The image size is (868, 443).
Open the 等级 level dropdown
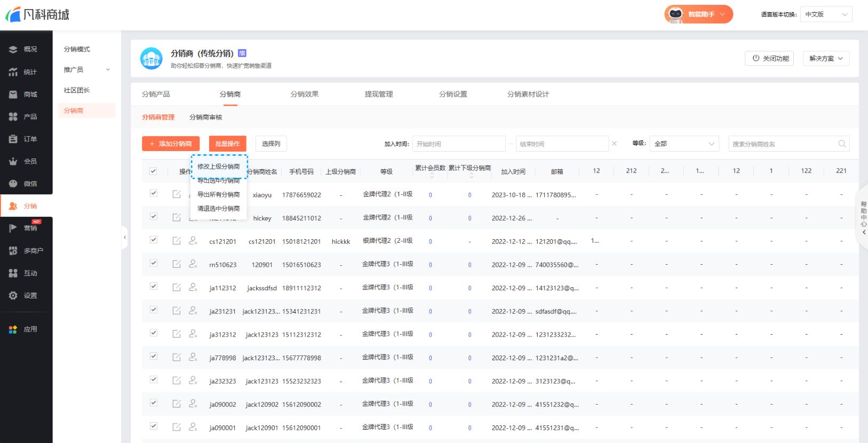684,144
